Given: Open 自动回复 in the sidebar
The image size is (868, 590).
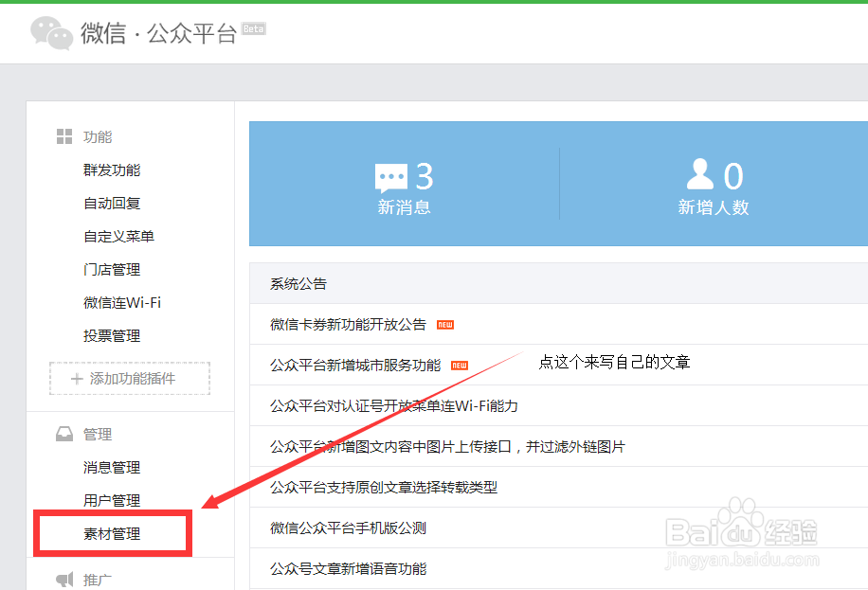Looking at the screenshot, I should tap(112, 203).
